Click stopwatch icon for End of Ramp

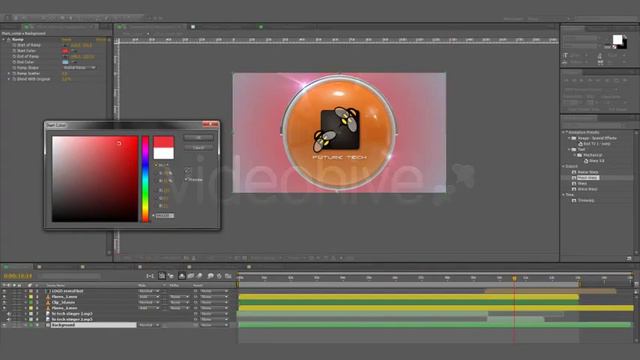(14, 57)
